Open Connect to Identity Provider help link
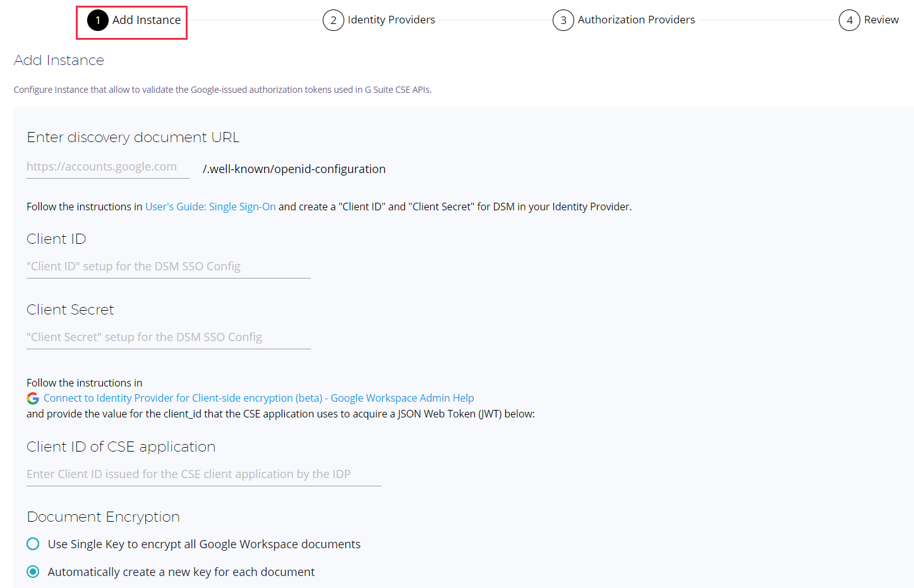The height and width of the screenshot is (588, 914). [x=258, y=398]
